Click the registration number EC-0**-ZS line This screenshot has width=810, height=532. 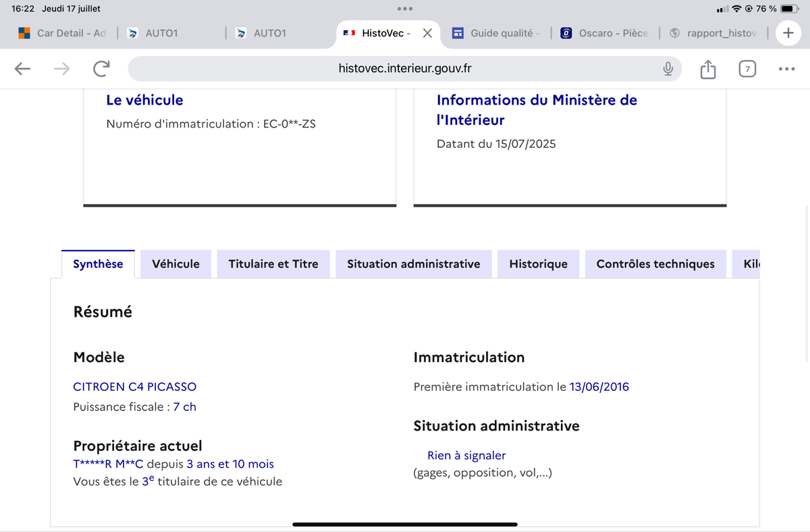(211, 124)
